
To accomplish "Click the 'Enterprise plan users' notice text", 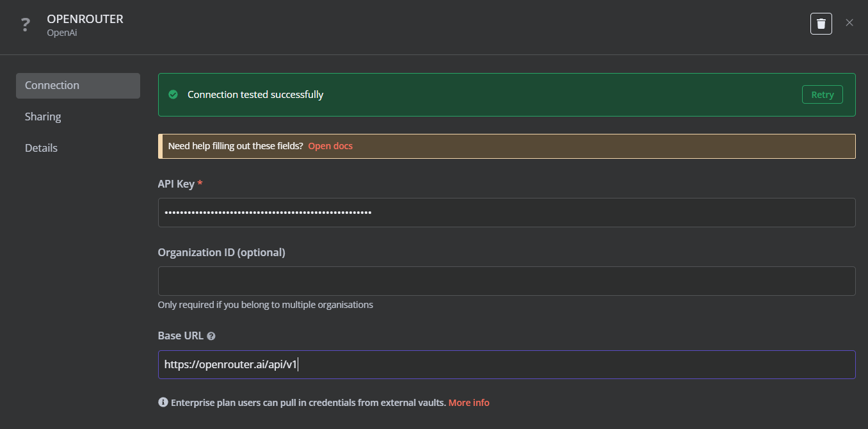I will (x=309, y=403).
